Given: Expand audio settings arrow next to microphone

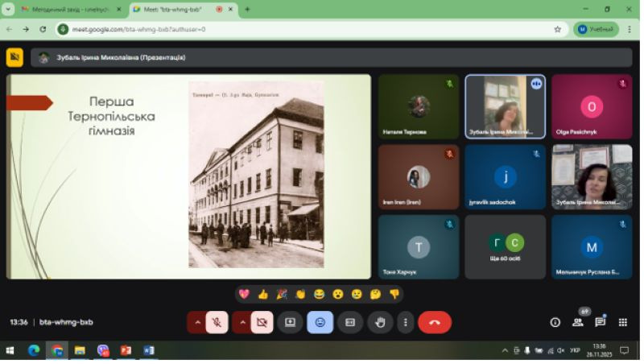Looking at the screenshot, I should [196, 322].
